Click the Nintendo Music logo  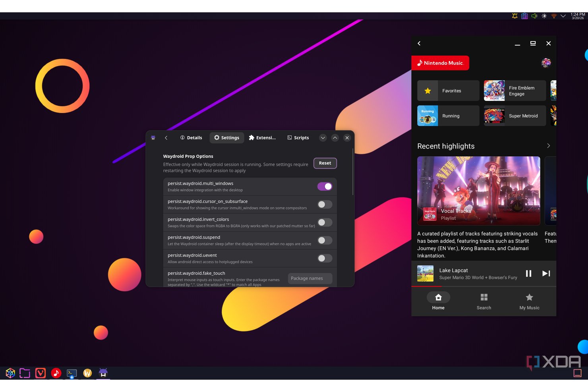point(440,63)
